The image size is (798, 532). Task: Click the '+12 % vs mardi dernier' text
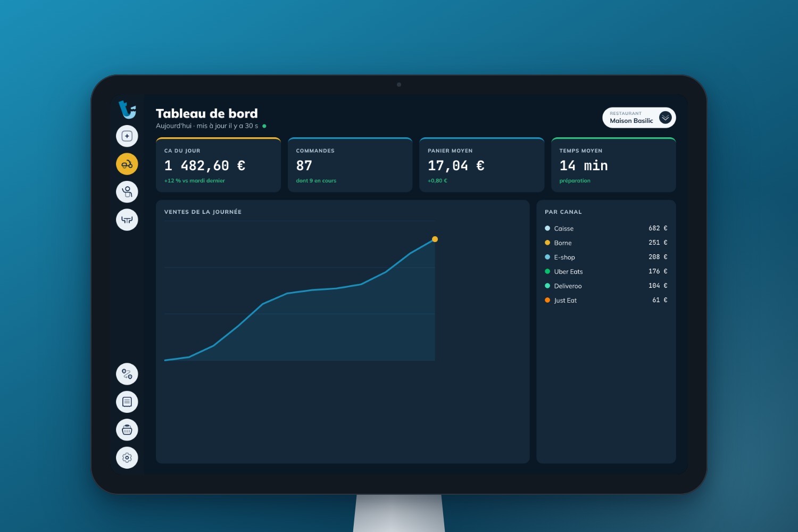[195, 181]
